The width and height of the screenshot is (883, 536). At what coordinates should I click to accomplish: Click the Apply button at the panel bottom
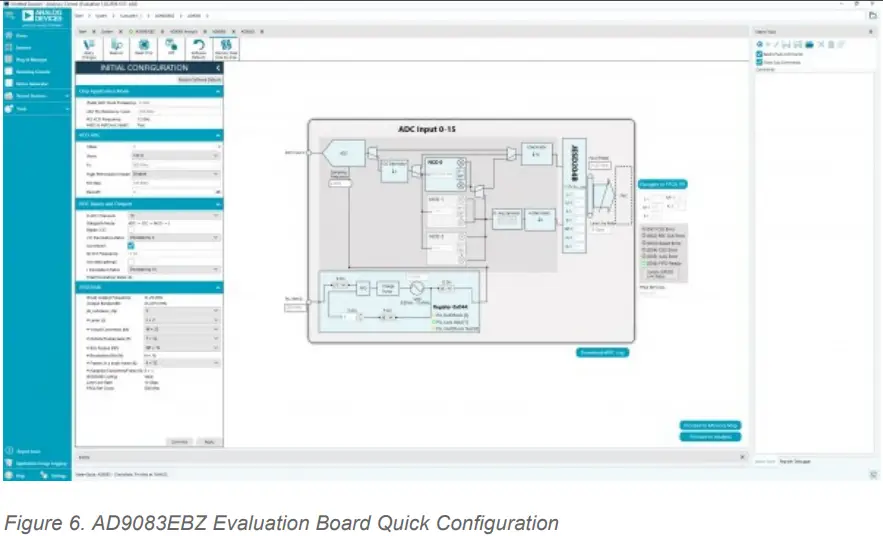click(x=209, y=442)
